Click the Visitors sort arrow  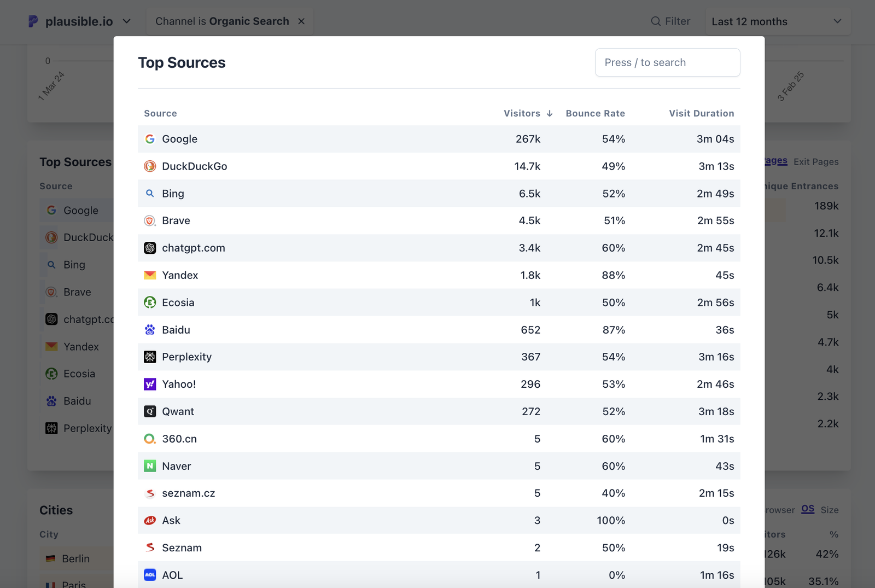coord(549,113)
